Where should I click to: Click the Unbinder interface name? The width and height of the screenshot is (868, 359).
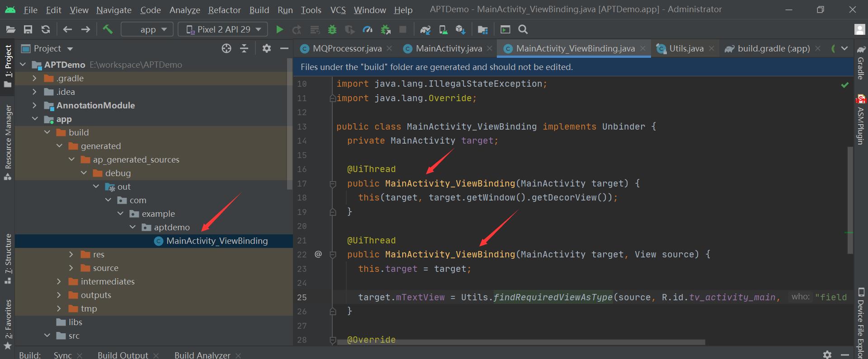[623, 126]
